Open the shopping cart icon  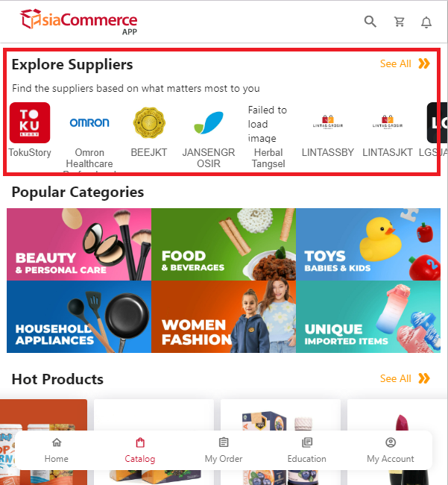pos(400,22)
